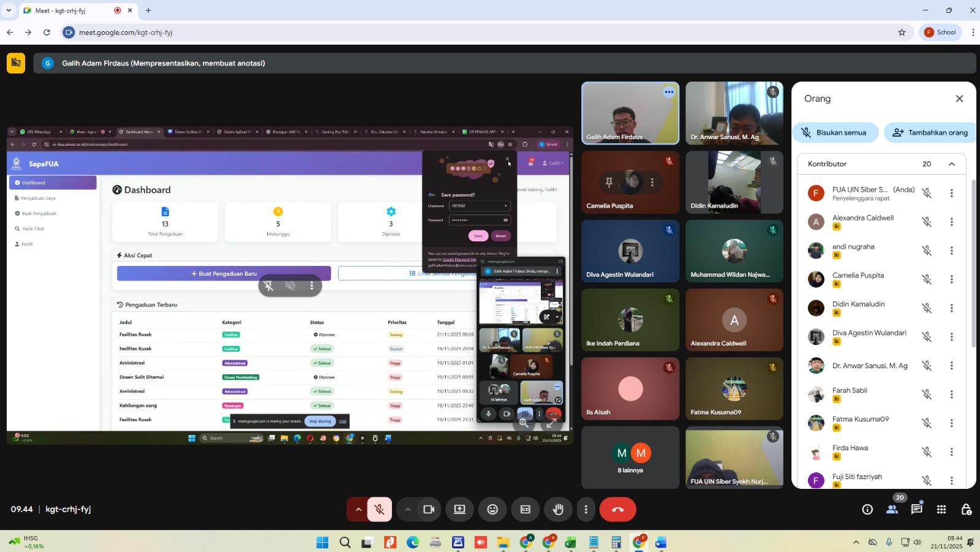Select Galih Adam Firdaus video tile
980x552 pixels.
click(630, 113)
